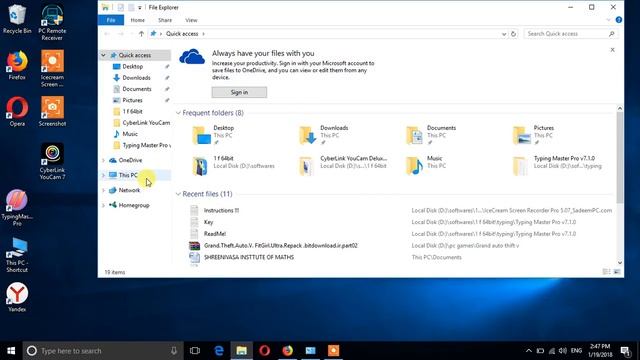Select the Opera desktop shortcut
This screenshot has height=360, width=640.
coord(17,111)
